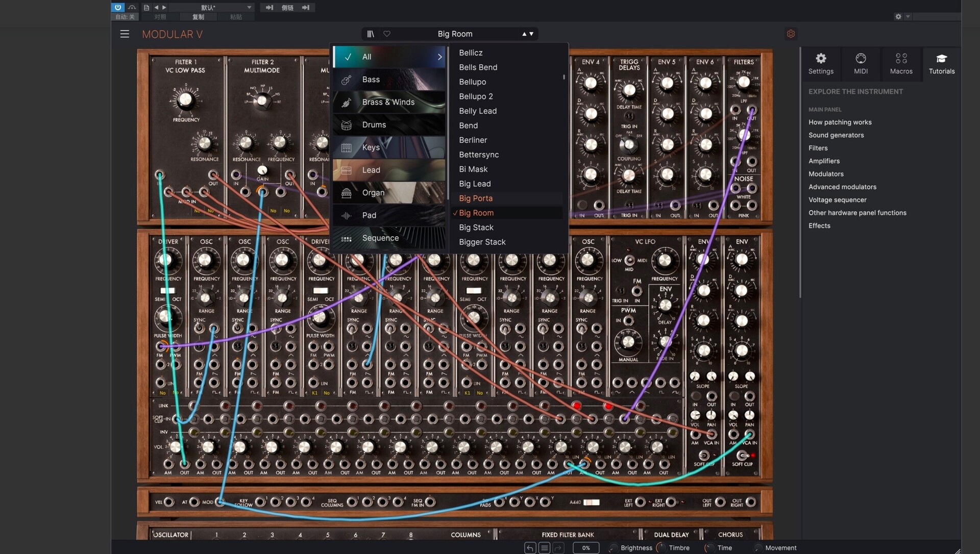Select previous preset with up arrow
The image size is (980, 554).
click(x=524, y=34)
